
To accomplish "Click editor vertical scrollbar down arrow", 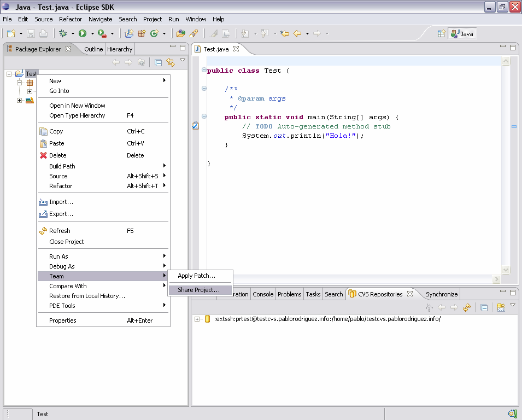I will point(506,270).
